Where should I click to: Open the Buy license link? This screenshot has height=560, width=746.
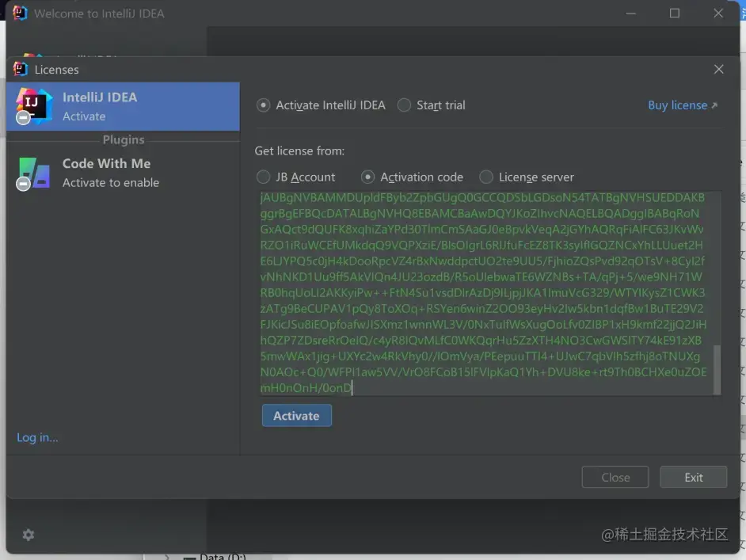(x=682, y=105)
